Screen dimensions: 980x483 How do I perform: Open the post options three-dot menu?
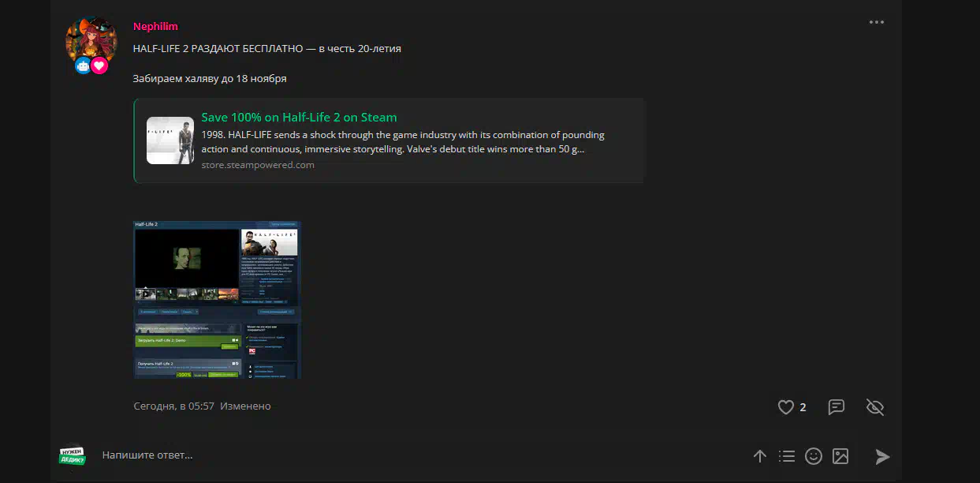point(876,22)
